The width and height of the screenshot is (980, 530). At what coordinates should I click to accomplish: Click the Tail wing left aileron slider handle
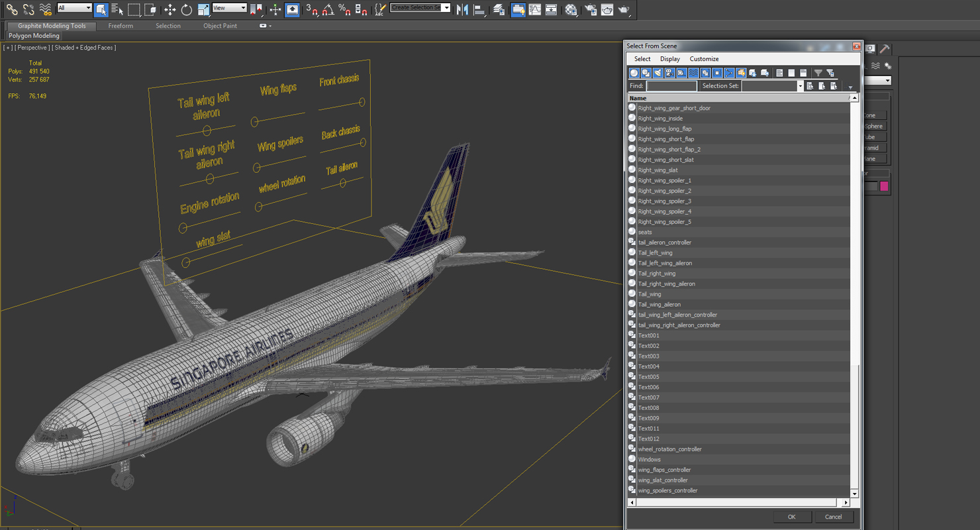[x=207, y=131]
